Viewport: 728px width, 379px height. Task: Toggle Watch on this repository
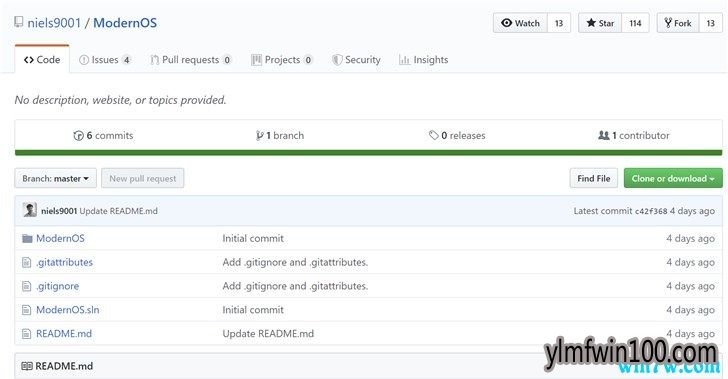tap(520, 23)
